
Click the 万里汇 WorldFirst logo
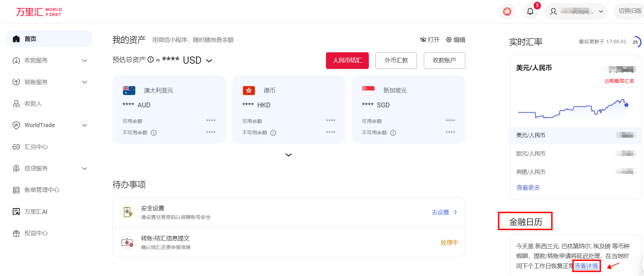point(39,12)
